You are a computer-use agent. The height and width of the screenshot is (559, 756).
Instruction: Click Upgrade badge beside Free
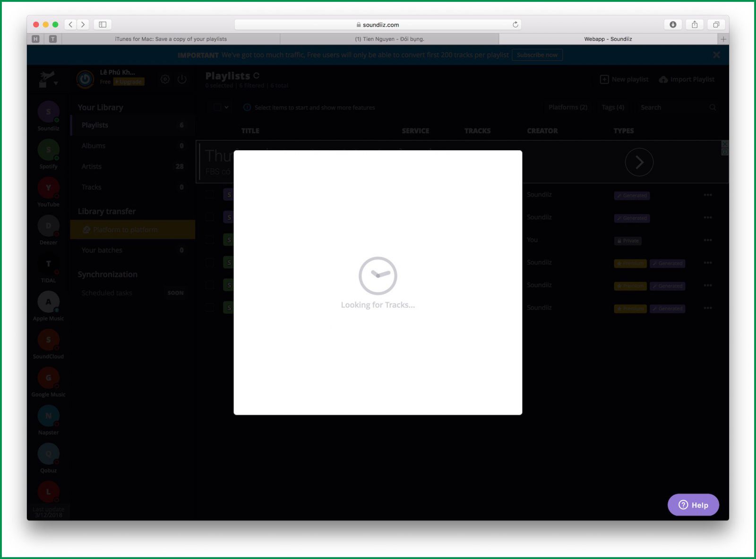(x=129, y=82)
